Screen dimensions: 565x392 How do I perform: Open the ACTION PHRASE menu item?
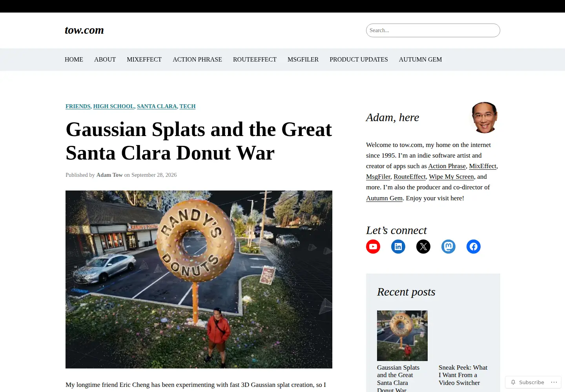(x=197, y=60)
